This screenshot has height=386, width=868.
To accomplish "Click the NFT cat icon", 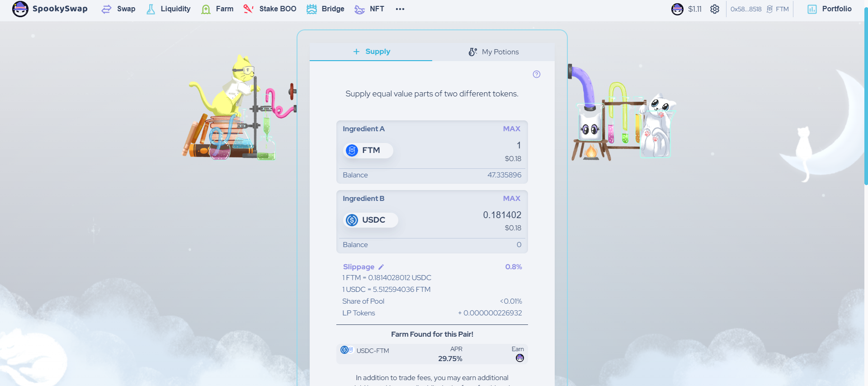I will 359,10.
